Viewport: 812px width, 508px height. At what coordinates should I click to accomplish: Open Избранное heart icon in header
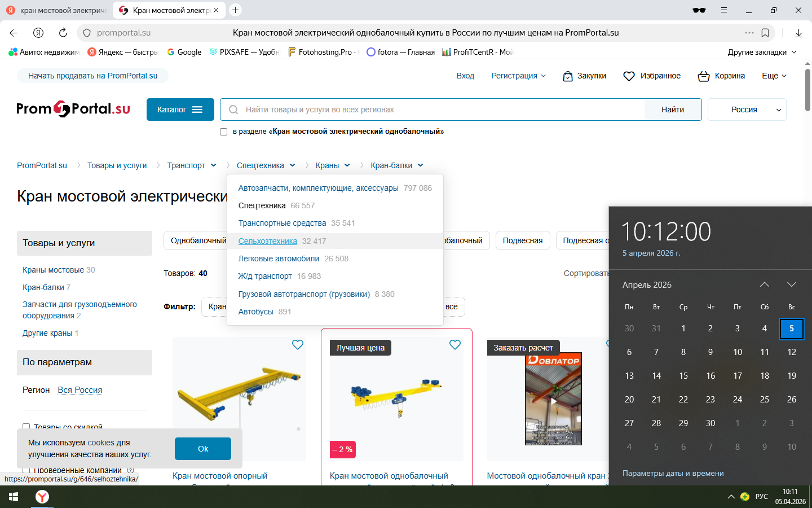click(x=629, y=76)
